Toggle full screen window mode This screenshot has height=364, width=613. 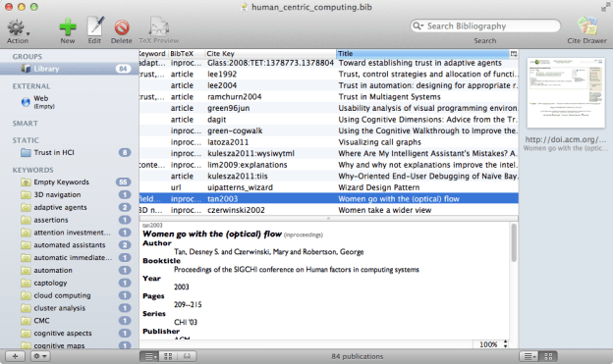pyautogui.click(x=605, y=7)
